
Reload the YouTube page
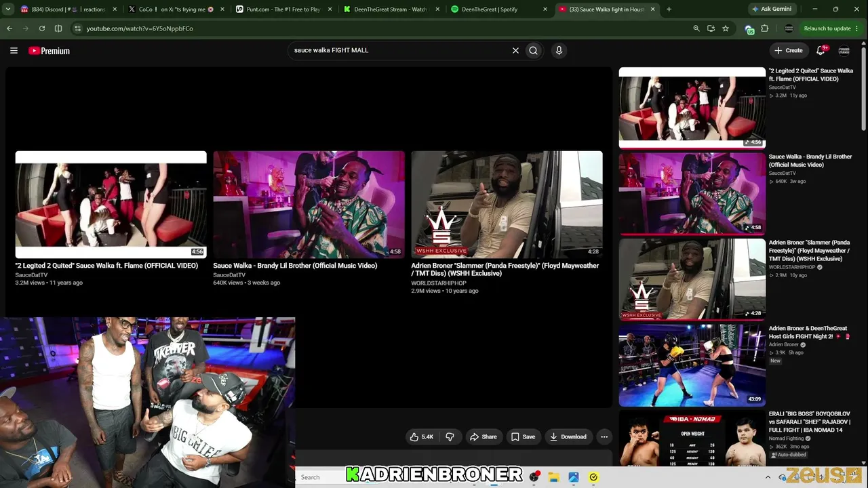click(42, 28)
